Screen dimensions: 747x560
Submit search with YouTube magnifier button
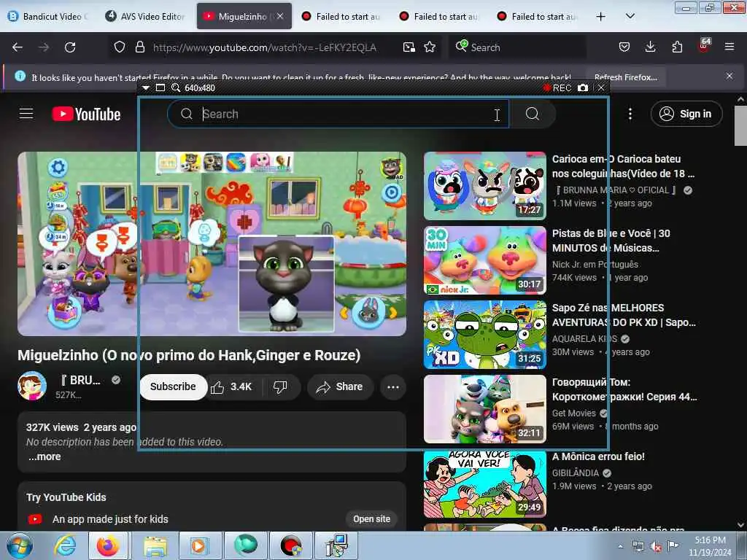click(x=532, y=114)
